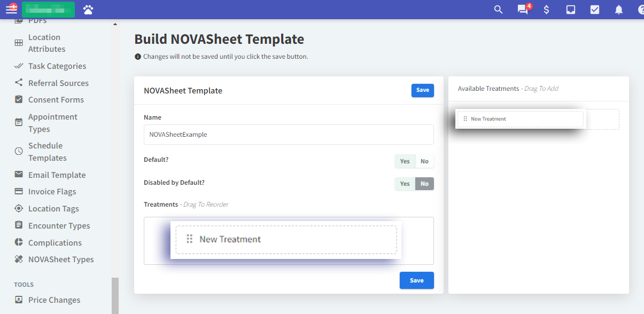Image resolution: width=644 pixels, height=314 pixels.
Task: Open the notifications bell icon
Action: click(x=619, y=10)
